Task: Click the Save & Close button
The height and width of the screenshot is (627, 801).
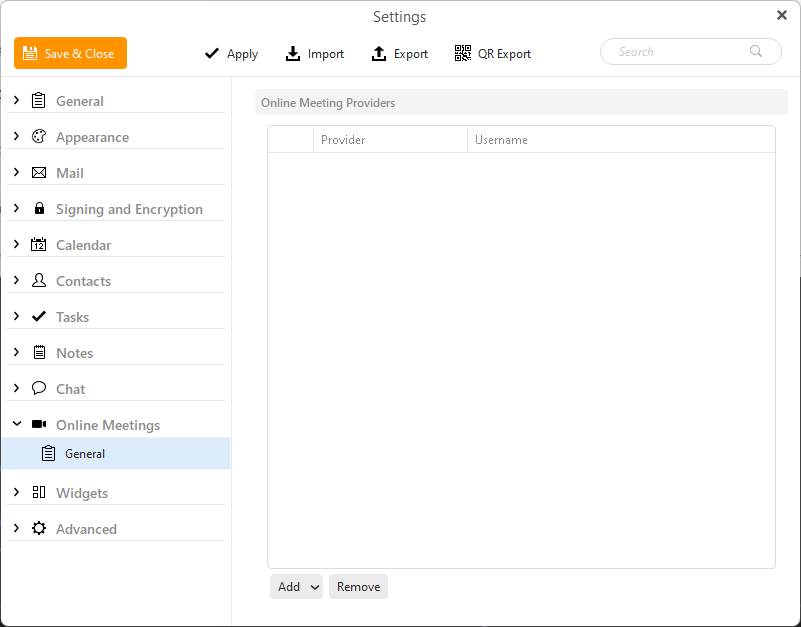Action: pyautogui.click(x=70, y=53)
